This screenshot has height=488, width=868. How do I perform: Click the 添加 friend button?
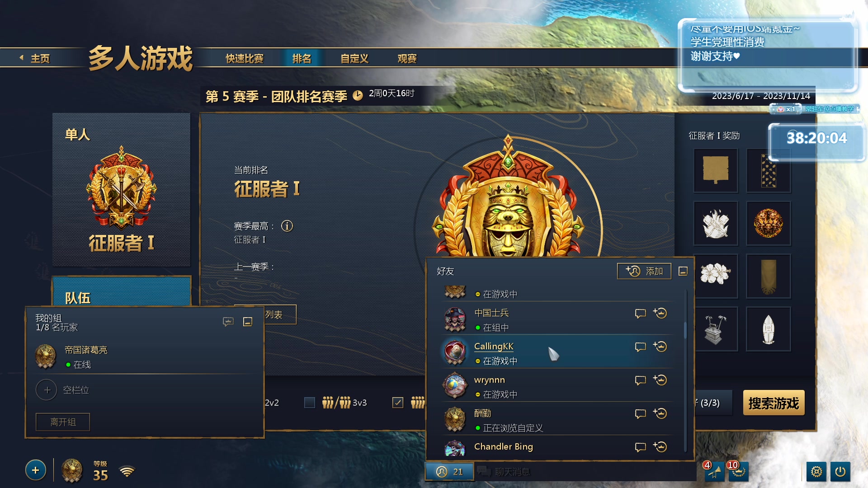[x=644, y=271]
